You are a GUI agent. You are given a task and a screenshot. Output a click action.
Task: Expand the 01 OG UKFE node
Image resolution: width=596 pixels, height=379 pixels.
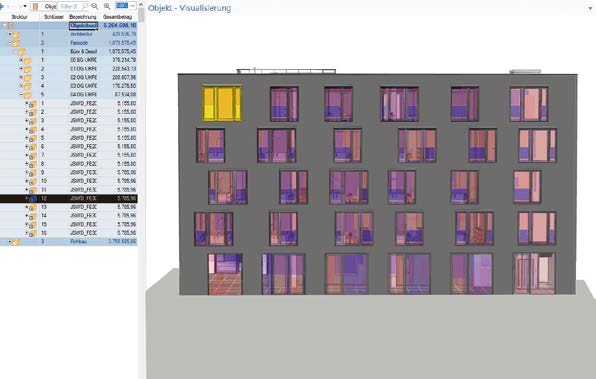pyautogui.click(x=21, y=69)
